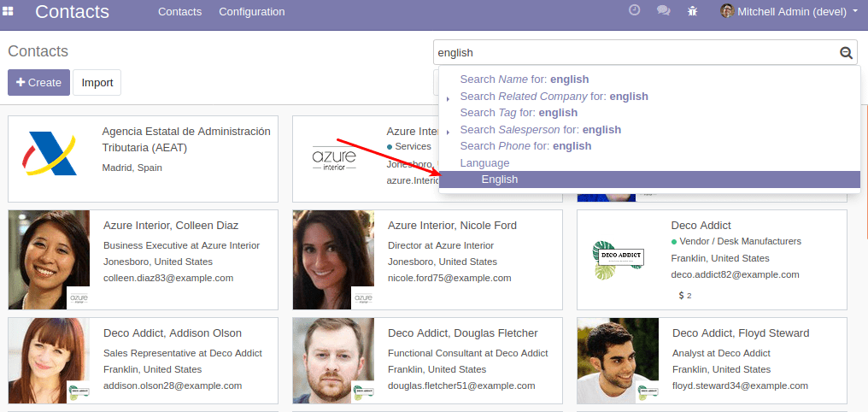The height and width of the screenshot is (412, 868).
Task: Select Search Related Company for english
Action: (554, 96)
